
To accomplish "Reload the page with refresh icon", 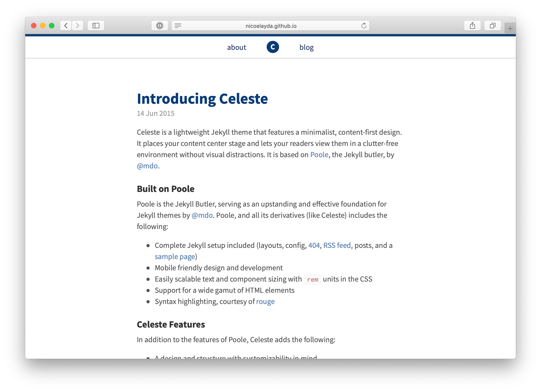I will pos(364,26).
